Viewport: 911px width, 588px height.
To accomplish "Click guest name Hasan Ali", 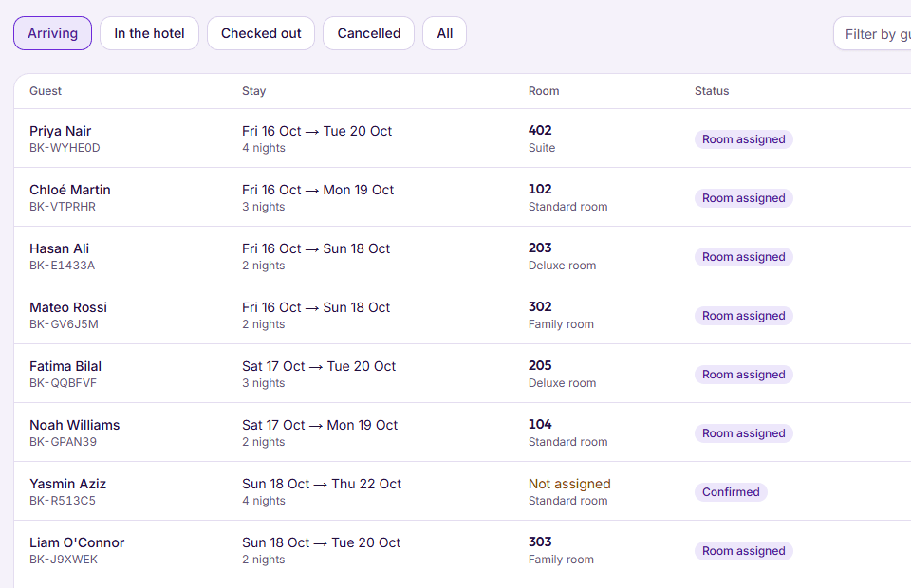I will (x=59, y=248).
